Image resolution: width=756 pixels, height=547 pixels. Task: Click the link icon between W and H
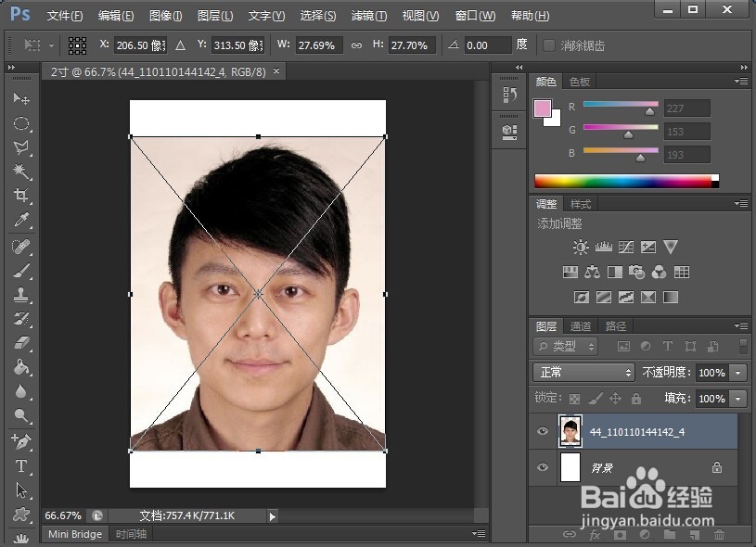(x=356, y=45)
